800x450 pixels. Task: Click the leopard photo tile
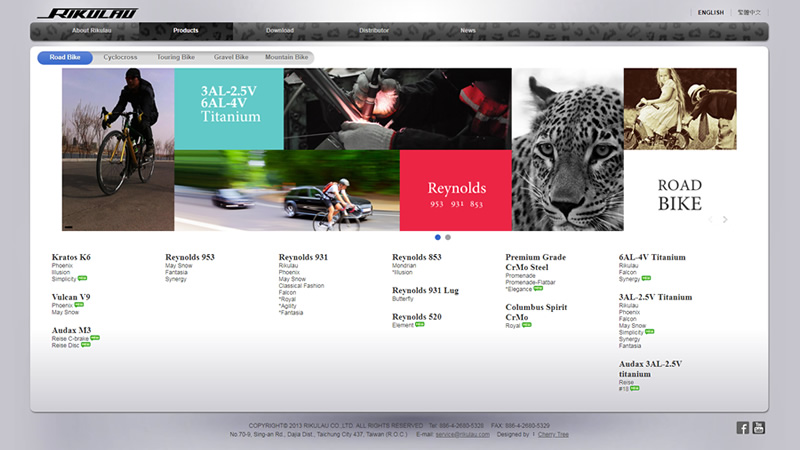[x=568, y=149]
